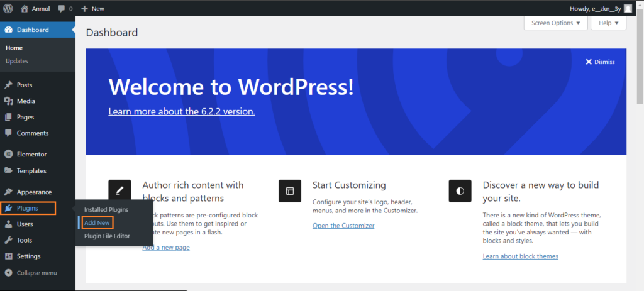This screenshot has width=644, height=291.
Task: Collapse the admin sidebar menu
Action: (31, 273)
